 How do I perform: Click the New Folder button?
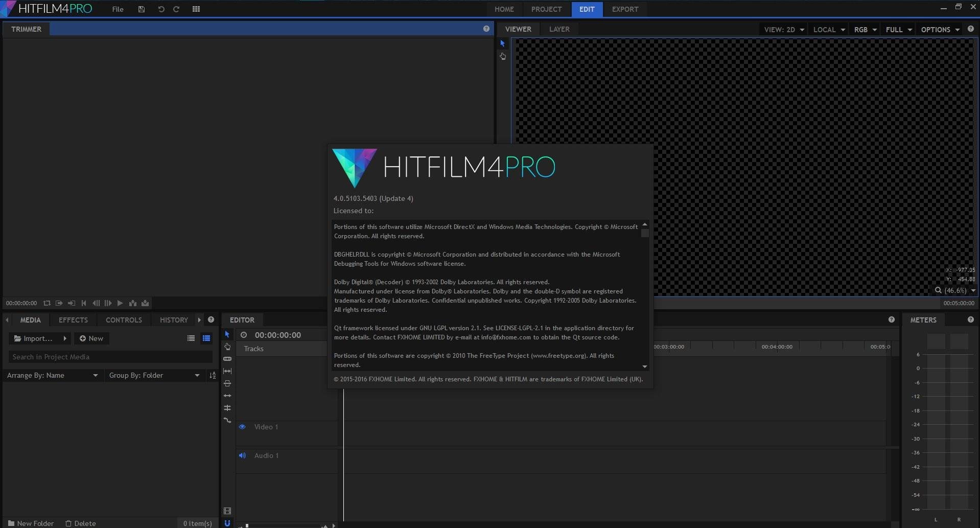31,523
